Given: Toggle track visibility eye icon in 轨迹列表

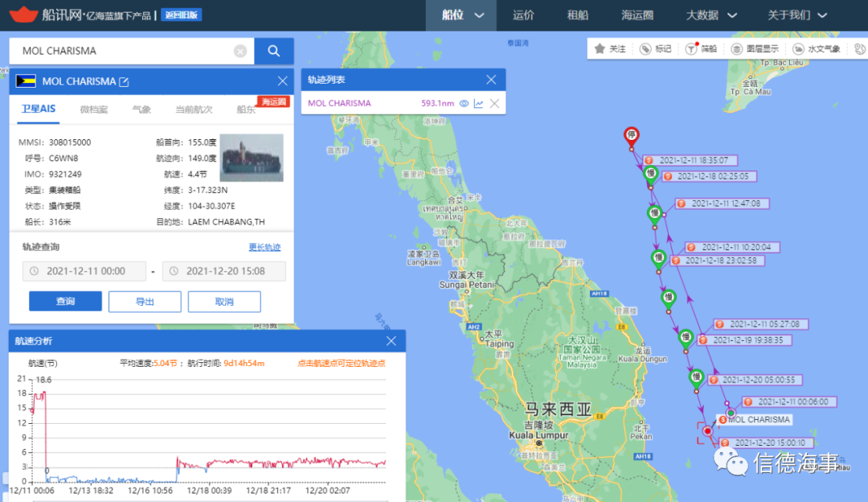Looking at the screenshot, I should click(x=463, y=103).
